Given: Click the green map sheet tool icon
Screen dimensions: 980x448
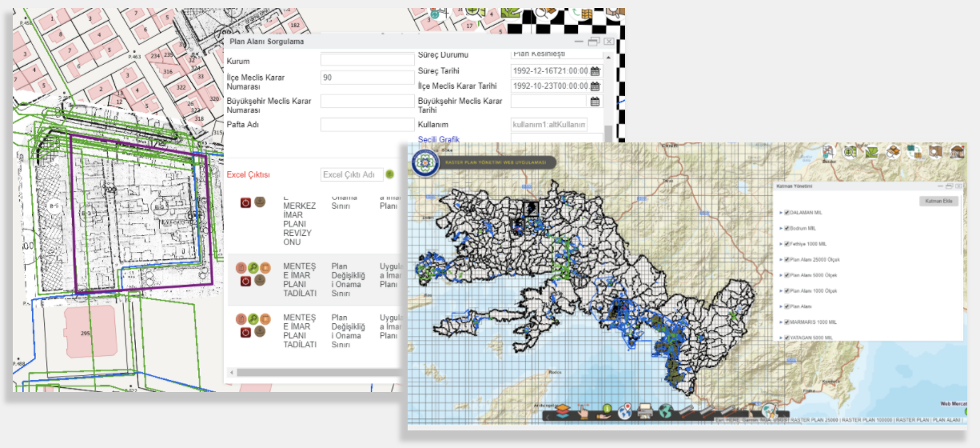Looking at the screenshot, I should tap(871, 153).
